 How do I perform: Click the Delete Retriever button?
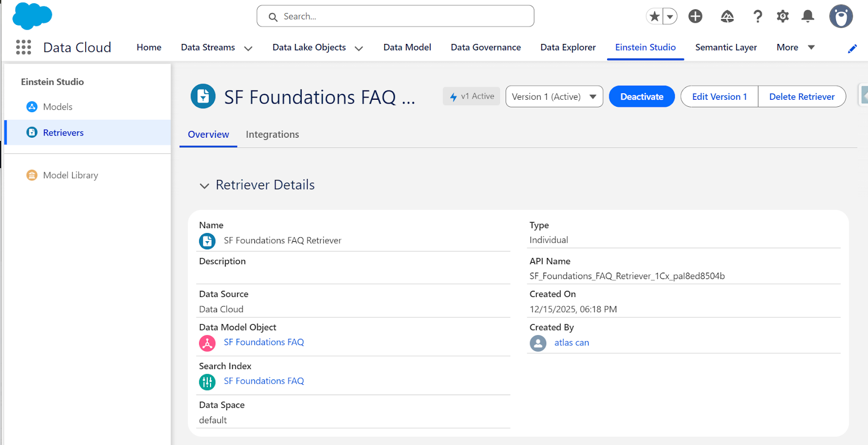click(801, 96)
